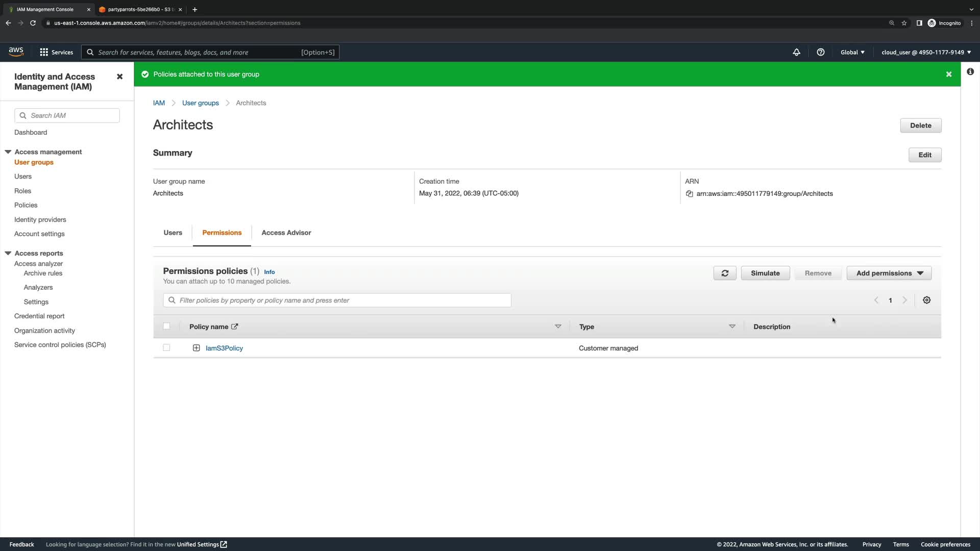Open the AWS notifications bell
Image resolution: width=980 pixels, height=551 pixels.
point(796,52)
